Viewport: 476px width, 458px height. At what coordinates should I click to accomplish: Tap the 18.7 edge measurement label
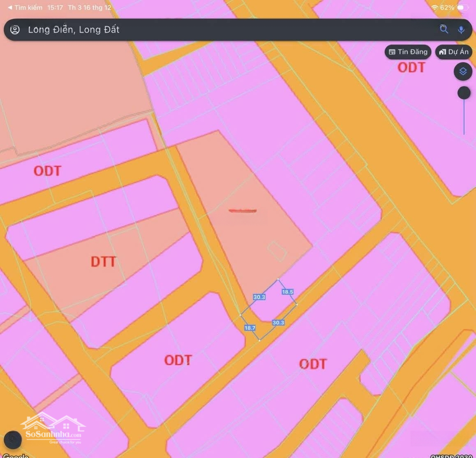tap(250, 328)
